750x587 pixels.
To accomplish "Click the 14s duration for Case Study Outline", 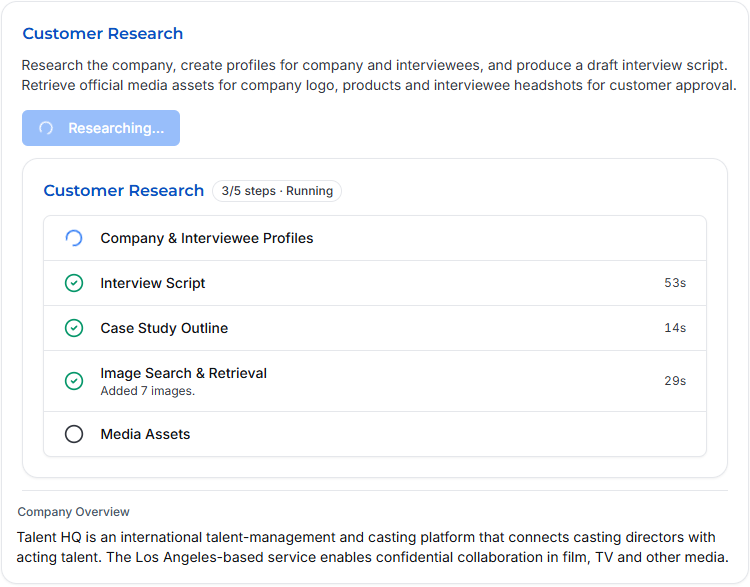I will point(675,328).
